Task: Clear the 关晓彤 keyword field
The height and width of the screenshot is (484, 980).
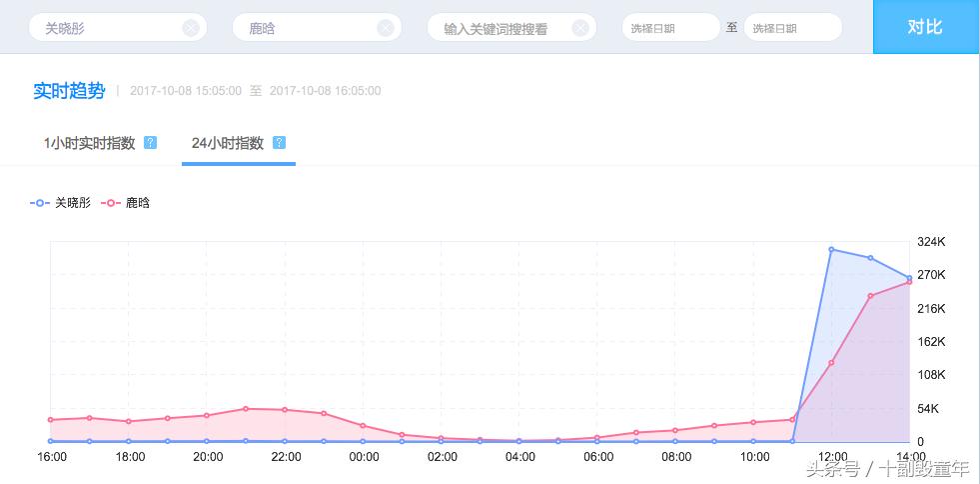Action: click(x=191, y=28)
